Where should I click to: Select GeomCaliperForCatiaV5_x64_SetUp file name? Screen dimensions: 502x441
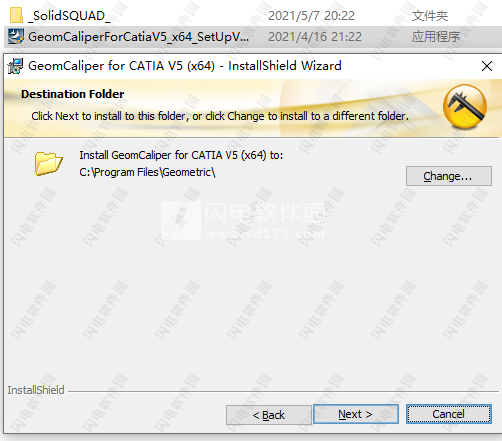click(x=138, y=37)
